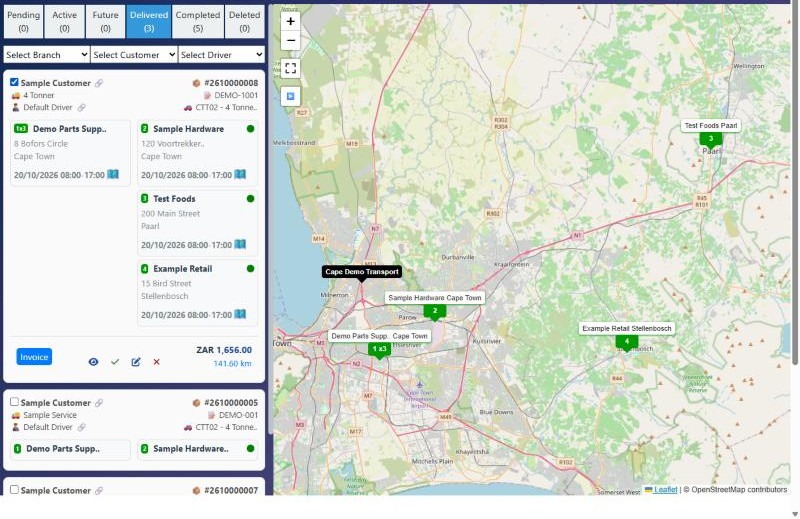Click the package icon next to #2610000008
800x519 pixels.
coord(196,83)
